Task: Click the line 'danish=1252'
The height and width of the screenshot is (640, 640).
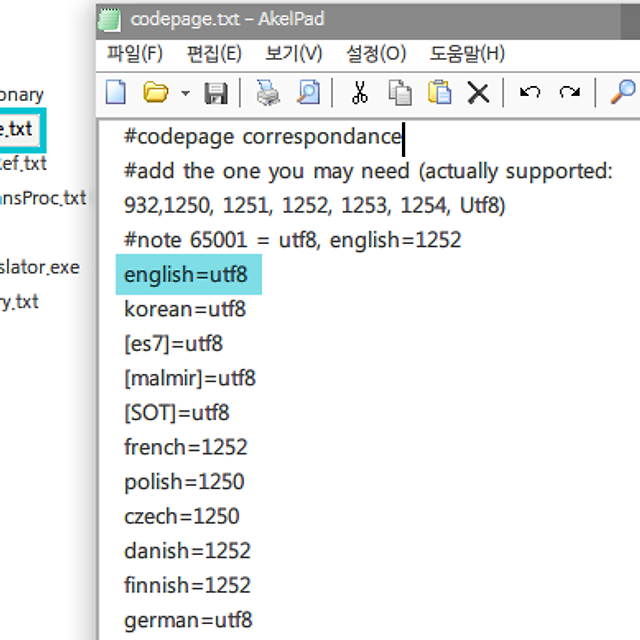Action: (187, 551)
